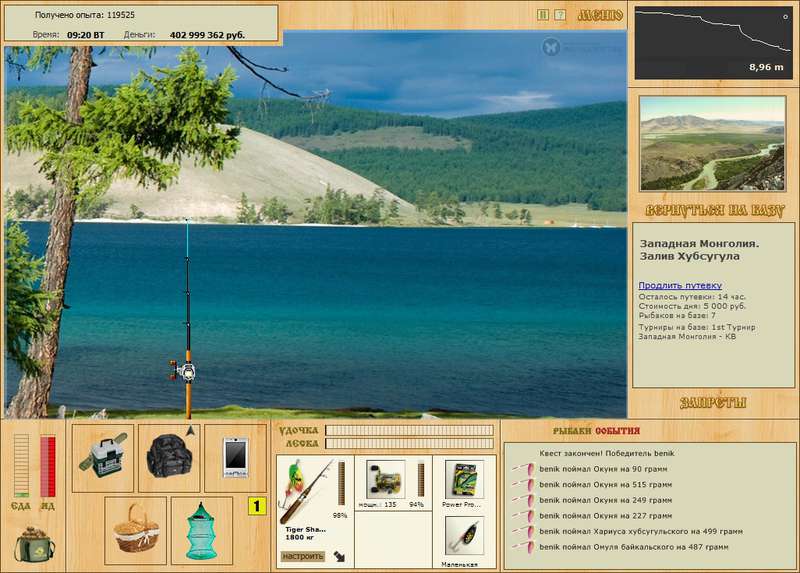800x573 pixels.
Task: Click the ЛЕСКА tension bar
Action: click(x=409, y=443)
